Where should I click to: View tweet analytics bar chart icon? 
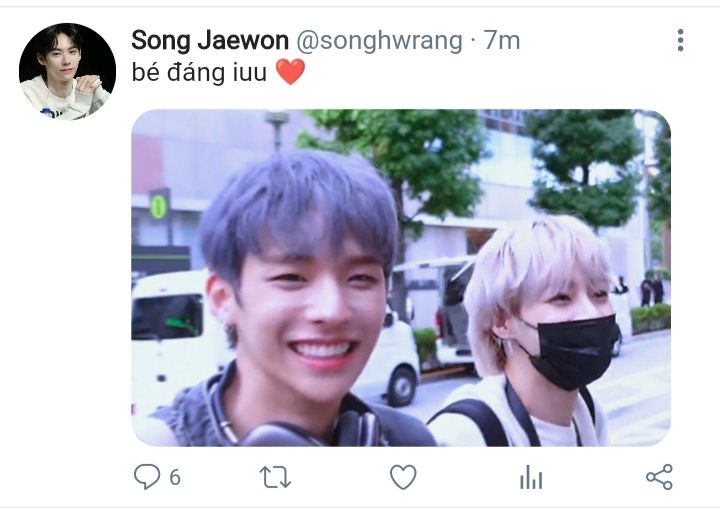pyautogui.click(x=531, y=477)
